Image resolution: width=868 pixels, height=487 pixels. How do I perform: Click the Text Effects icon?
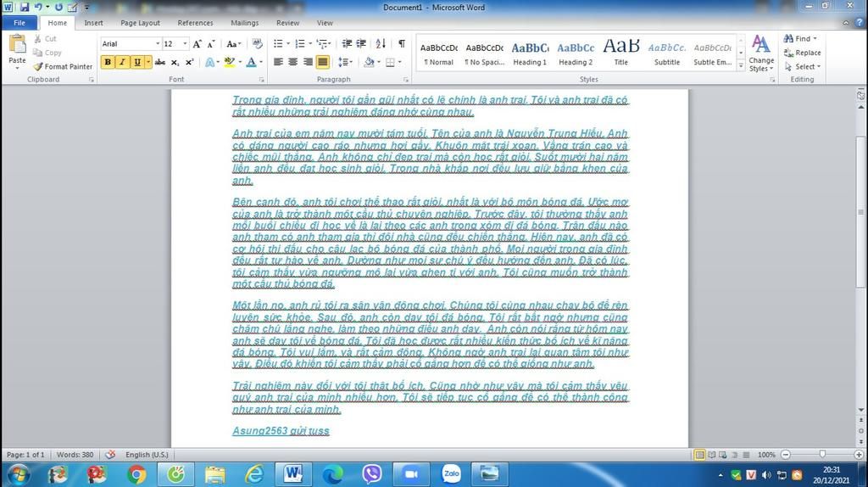click(x=210, y=62)
